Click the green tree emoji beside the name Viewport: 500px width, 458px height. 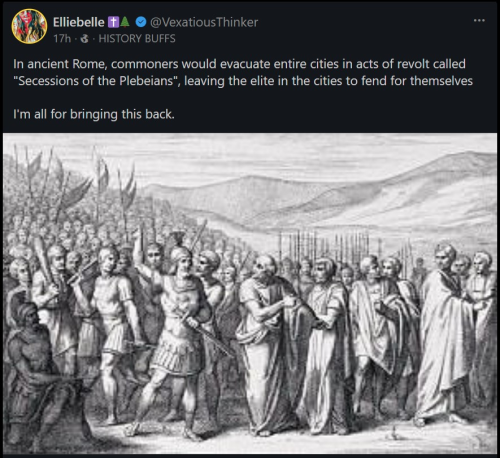pyautogui.click(x=125, y=22)
